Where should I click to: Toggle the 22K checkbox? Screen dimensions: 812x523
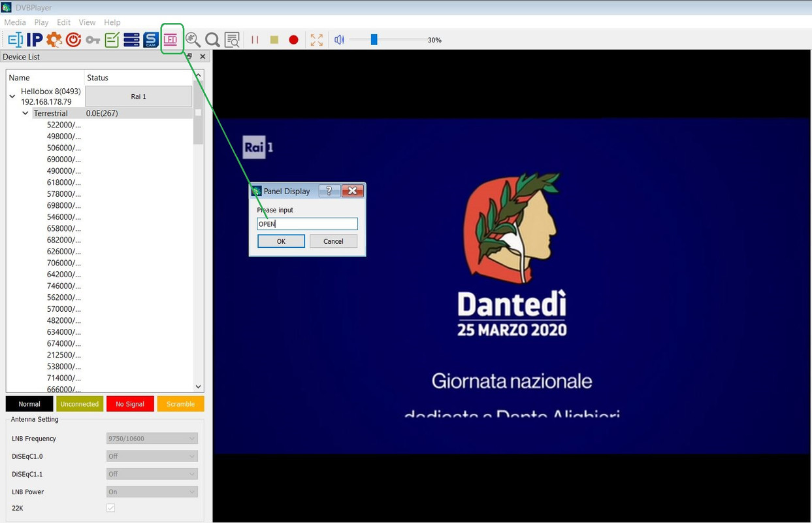[x=110, y=508]
